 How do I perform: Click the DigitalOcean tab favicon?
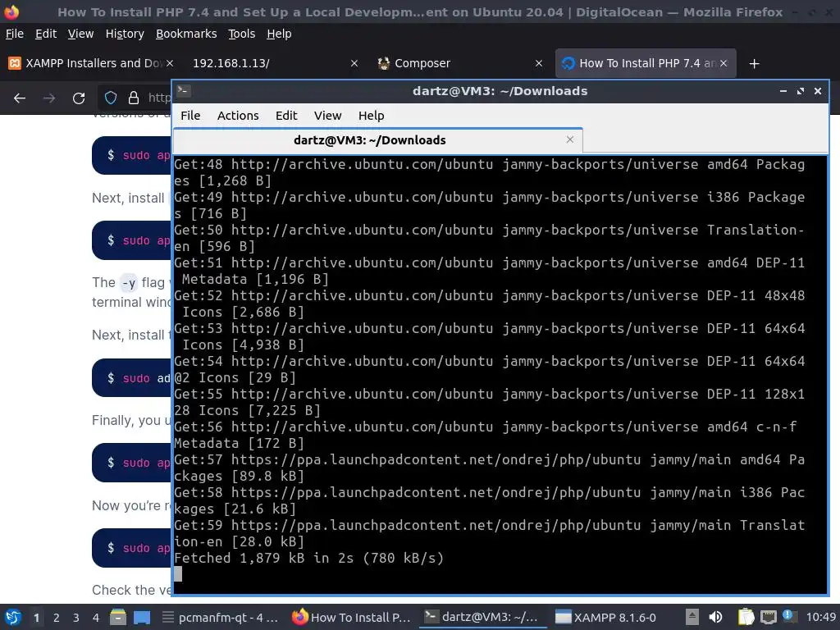coord(568,63)
